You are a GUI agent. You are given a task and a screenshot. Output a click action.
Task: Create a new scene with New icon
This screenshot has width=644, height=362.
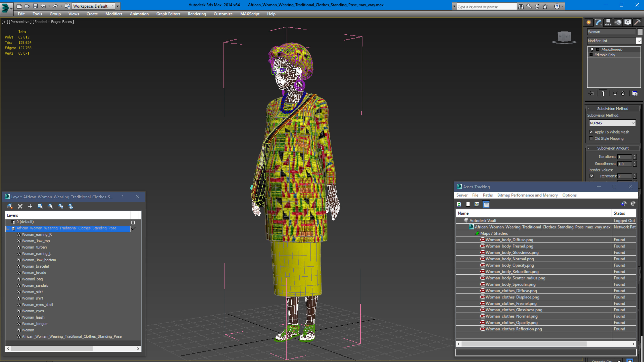[x=19, y=6]
